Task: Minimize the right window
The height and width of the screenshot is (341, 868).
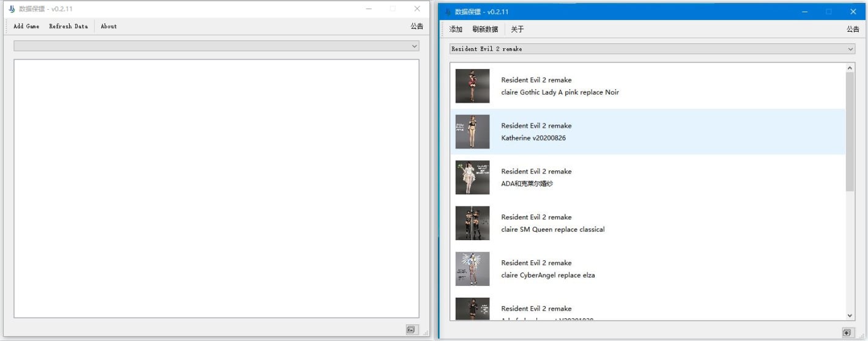Action: pyautogui.click(x=804, y=12)
